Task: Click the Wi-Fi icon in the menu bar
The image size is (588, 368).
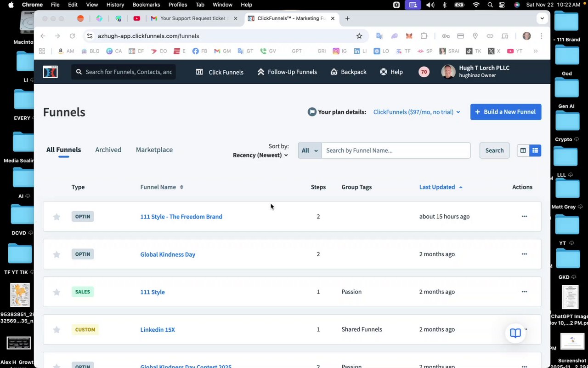Action: (476, 5)
